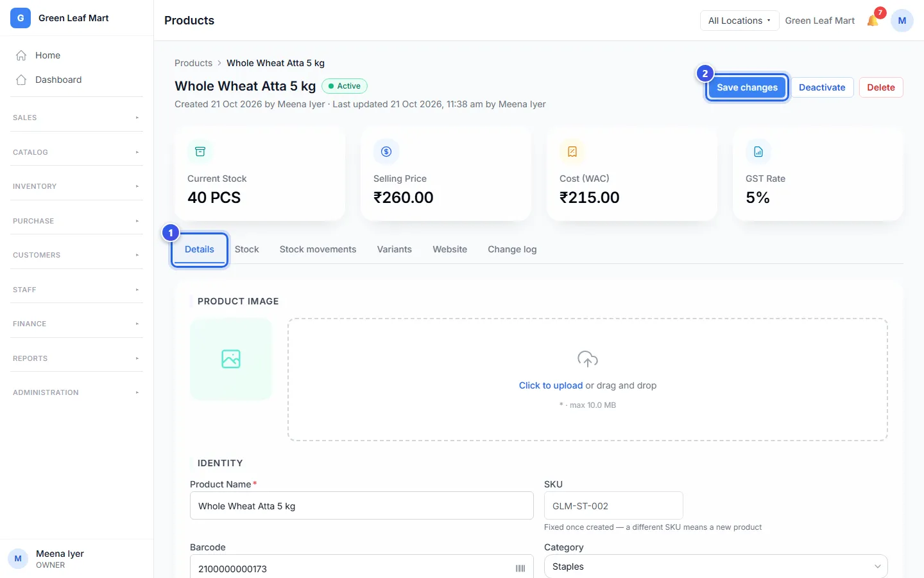Open the All Locations dropdown
Image resolution: width=924 pixels, height=578 pixels.
tap(739, 21)
